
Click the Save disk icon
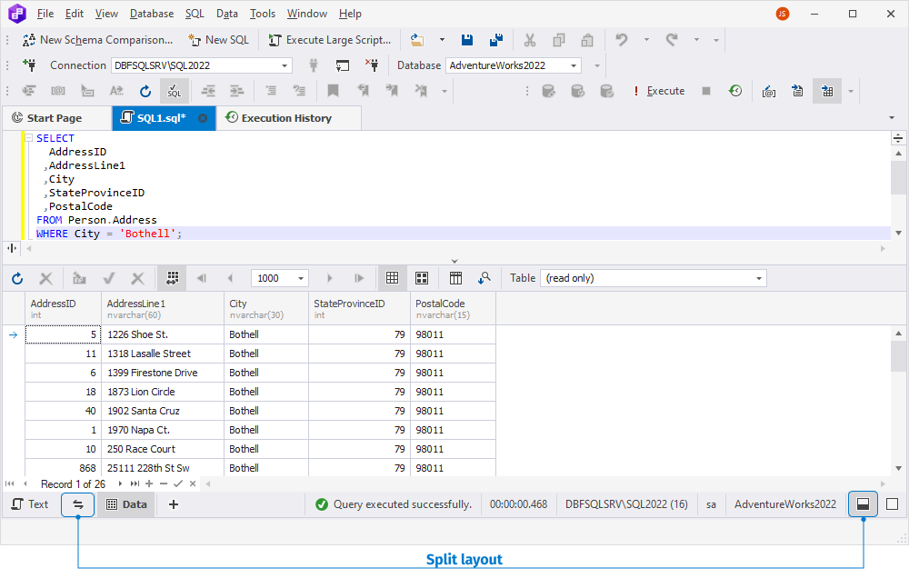(x=466, y=40)
